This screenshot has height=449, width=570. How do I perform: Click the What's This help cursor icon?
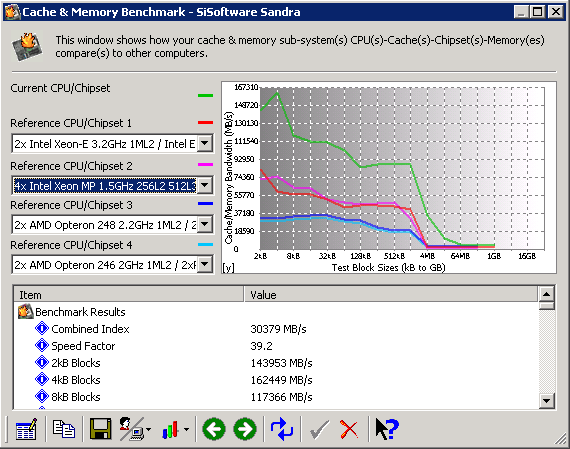pyautogui.click(x=387, y=429)
